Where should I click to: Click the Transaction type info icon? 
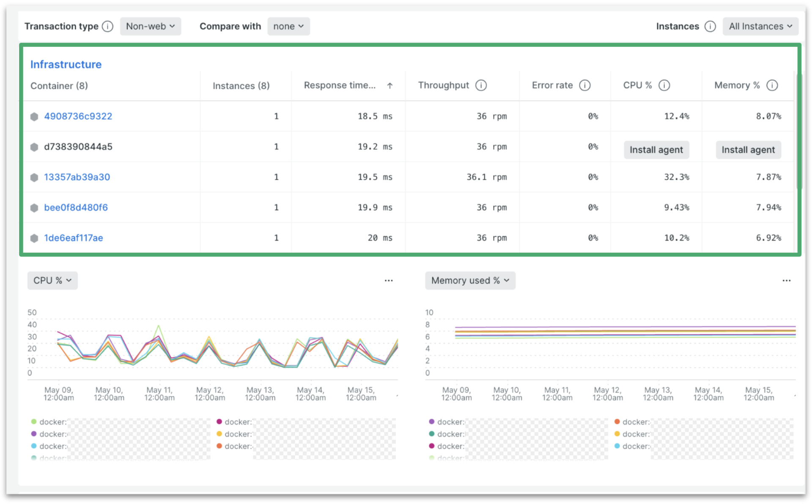point(108,26)
